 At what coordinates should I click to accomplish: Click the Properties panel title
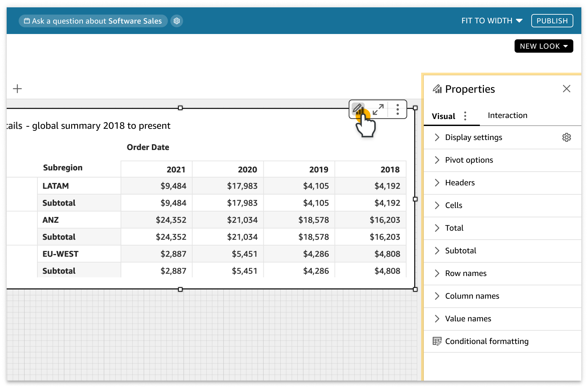point(470,89)
